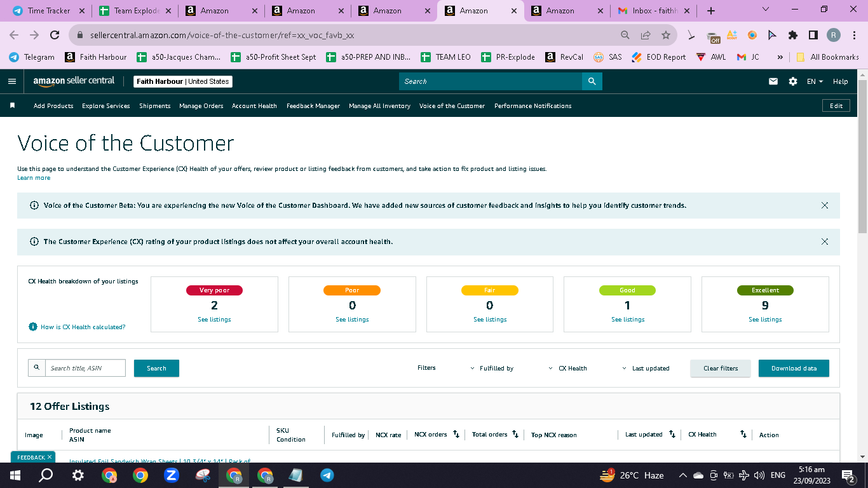Open the share this page icon
This screenshot has height=488, width=868.
coord(646,36)
